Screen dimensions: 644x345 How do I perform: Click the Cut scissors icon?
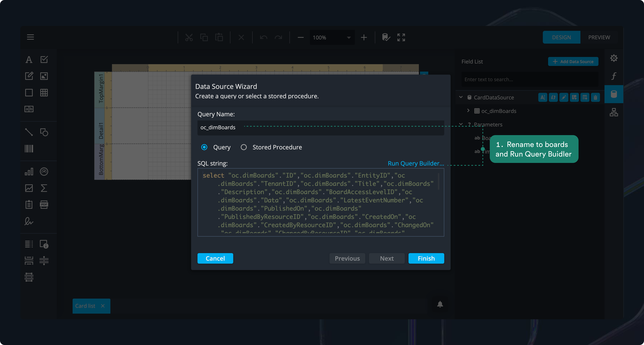189,37
